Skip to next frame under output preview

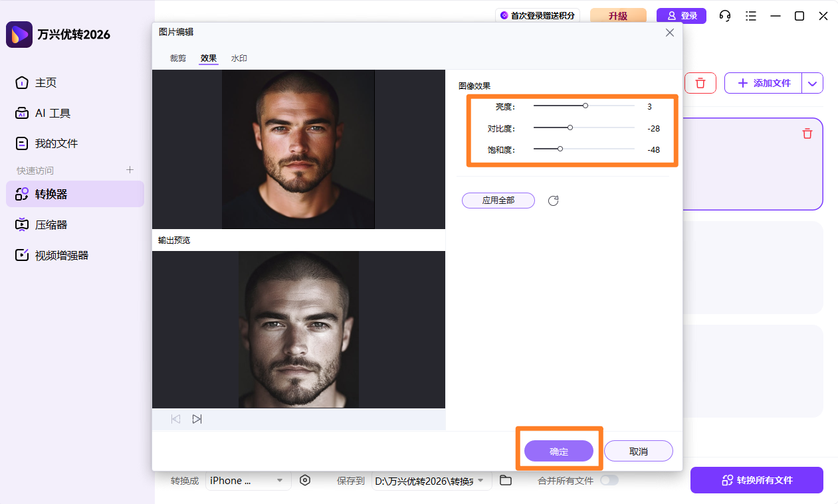pos(197,418)
